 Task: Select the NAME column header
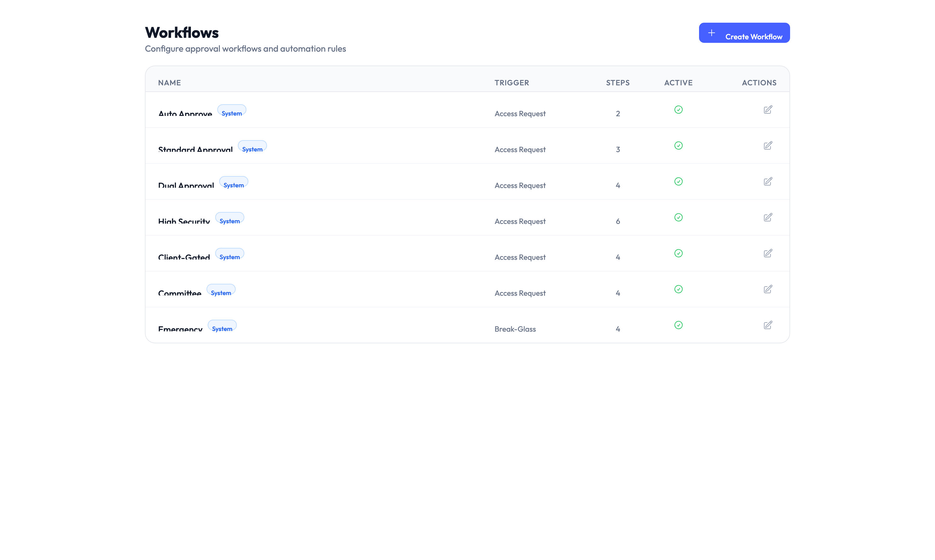(169, 83)
